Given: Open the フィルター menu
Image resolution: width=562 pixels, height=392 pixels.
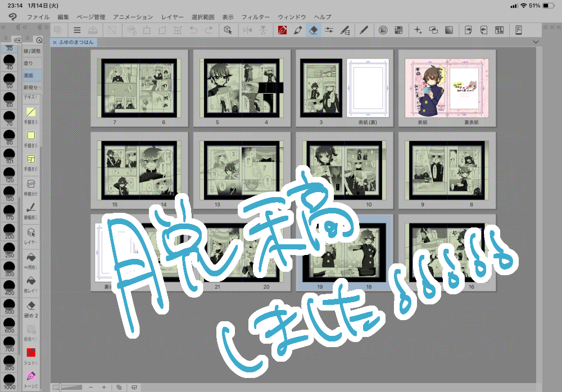Looking at the screenshot, I should pyautogui.click(x=256, y=17).
